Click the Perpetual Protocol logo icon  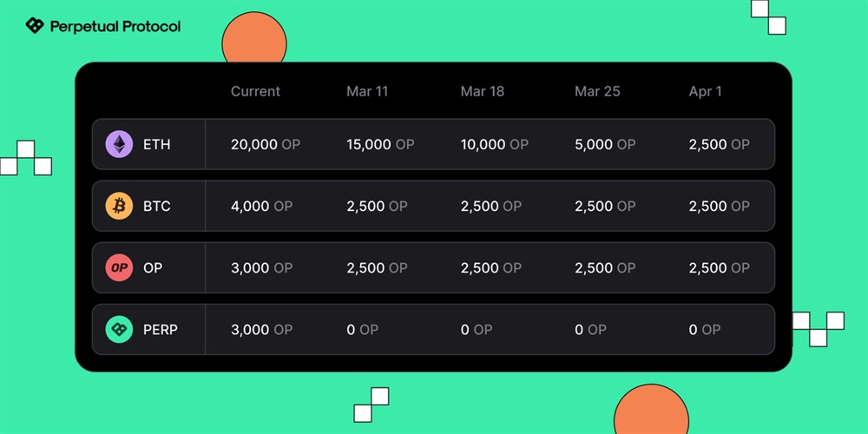[35, 26]
